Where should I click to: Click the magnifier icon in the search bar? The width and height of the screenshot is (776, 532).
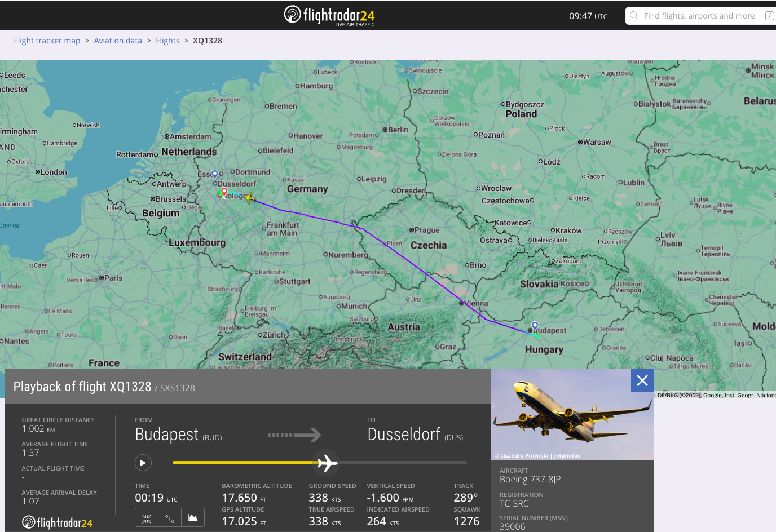(634, 16)
